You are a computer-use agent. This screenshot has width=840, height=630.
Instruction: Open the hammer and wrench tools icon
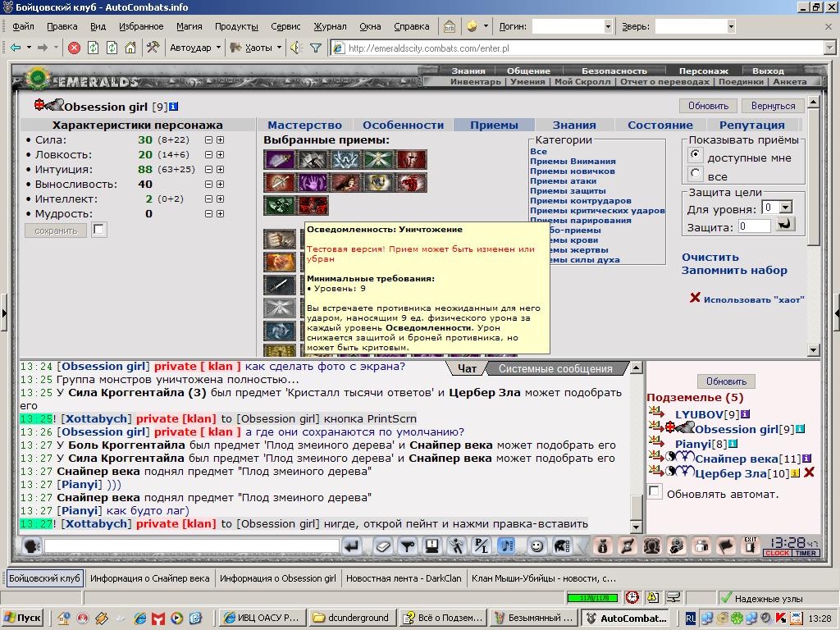click(x=153, y=48)
